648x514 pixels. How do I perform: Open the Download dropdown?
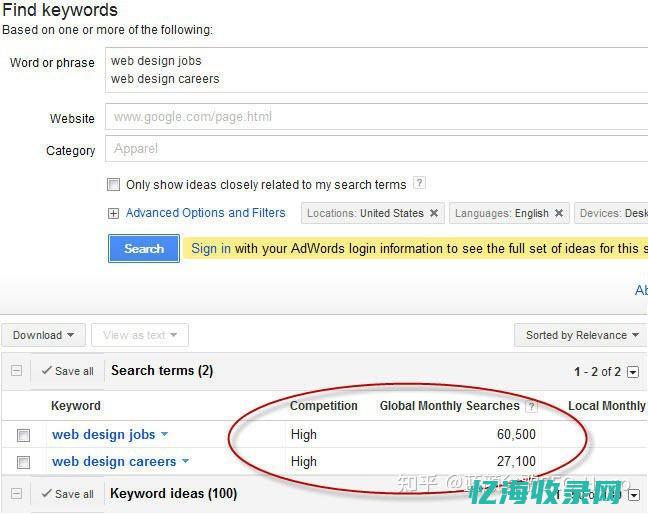(x=44, y=336)
